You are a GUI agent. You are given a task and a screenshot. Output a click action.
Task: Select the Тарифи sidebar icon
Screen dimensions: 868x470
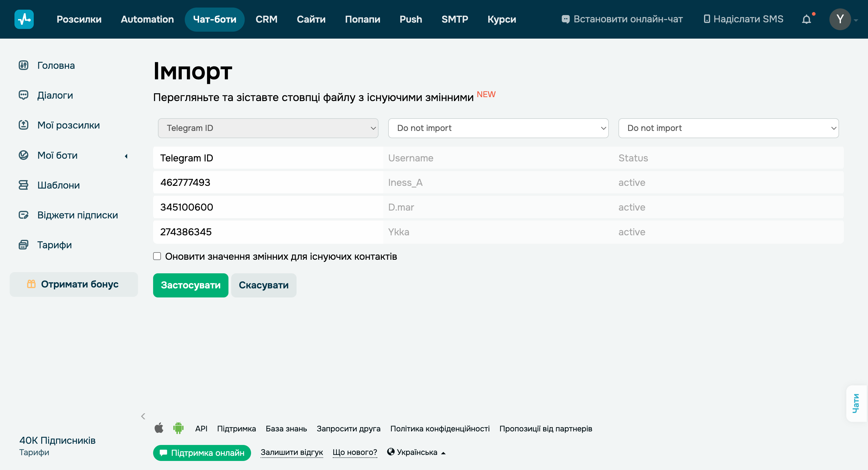click(23, 245)
